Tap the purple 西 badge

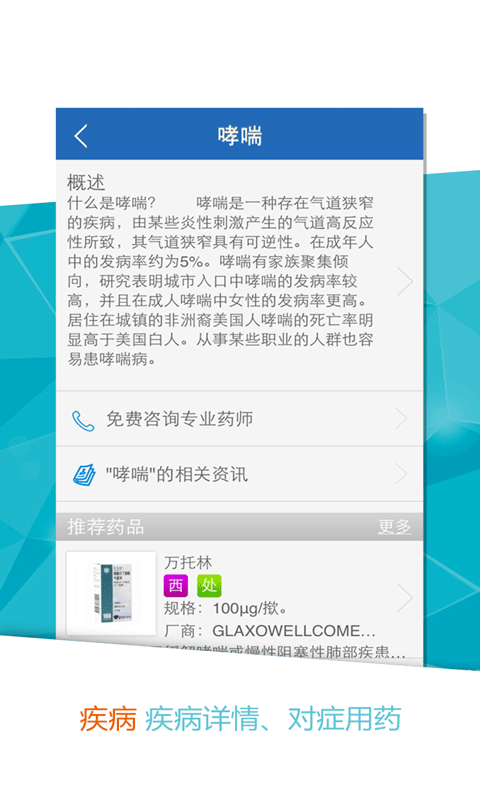175,585
